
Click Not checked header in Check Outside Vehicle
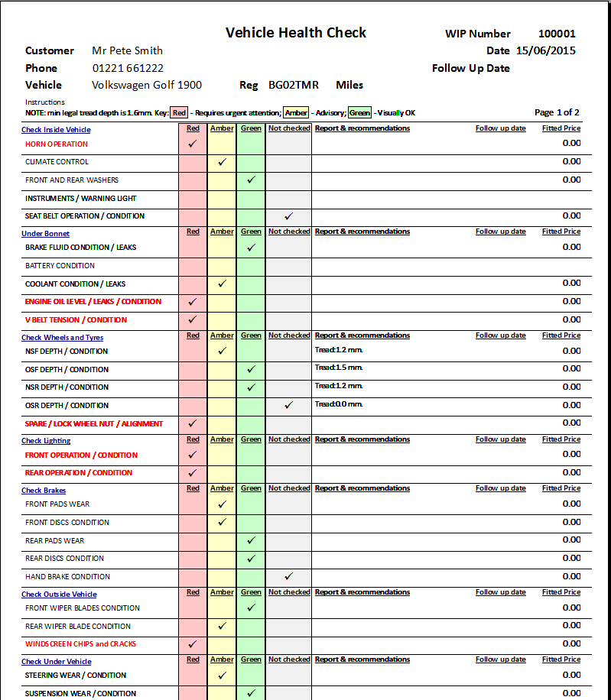(x=289, y=592)
